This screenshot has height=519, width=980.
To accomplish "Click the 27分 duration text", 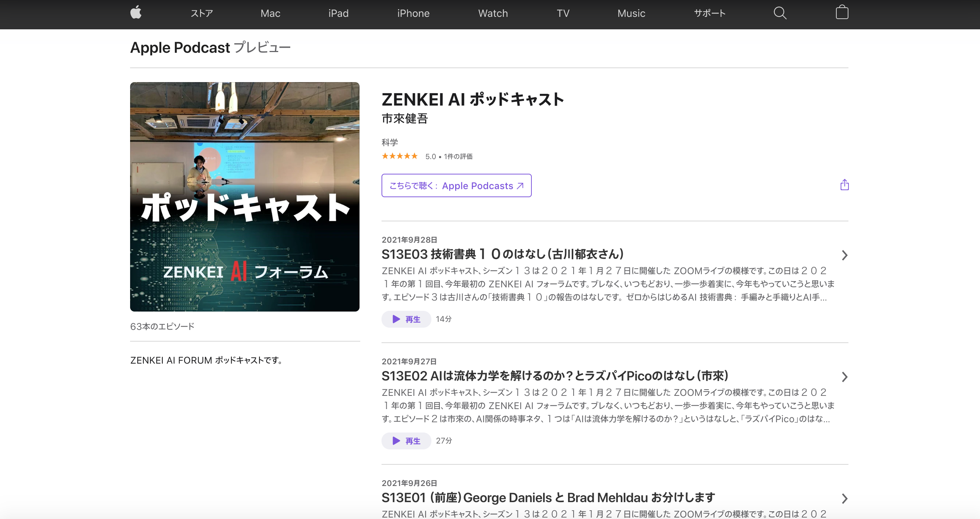I will pyautogui.click(x=444, y=441).
